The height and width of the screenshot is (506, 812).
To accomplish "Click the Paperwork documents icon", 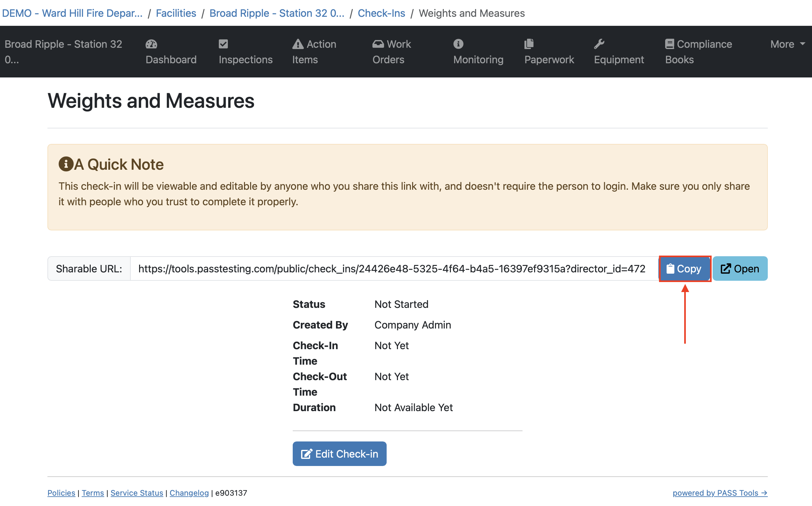I will (x=529, y=44).
